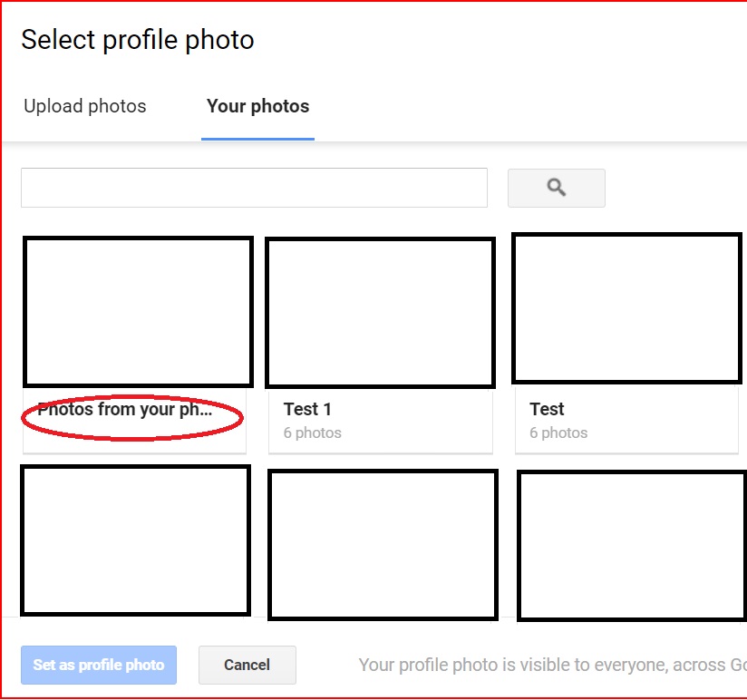Open the album thumbnail underneath the Test album
This screenshot has width=747, height=700.
pyautogui.click(x=632, y=545)
